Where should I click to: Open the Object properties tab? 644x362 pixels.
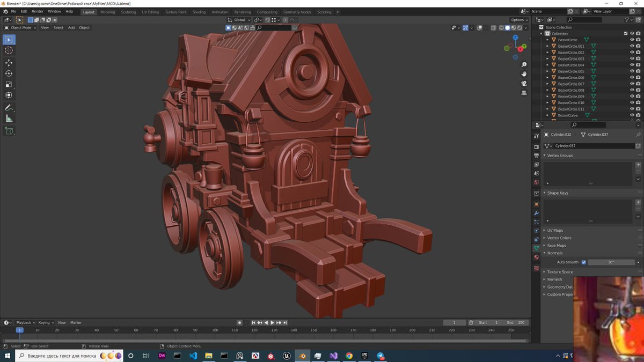click(536, 204)
